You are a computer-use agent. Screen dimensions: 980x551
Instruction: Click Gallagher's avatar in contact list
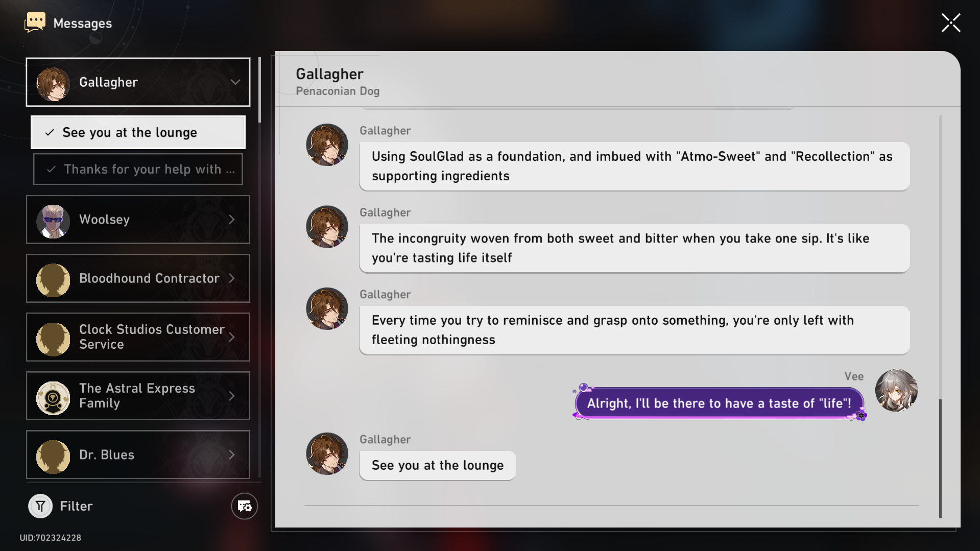53,83
